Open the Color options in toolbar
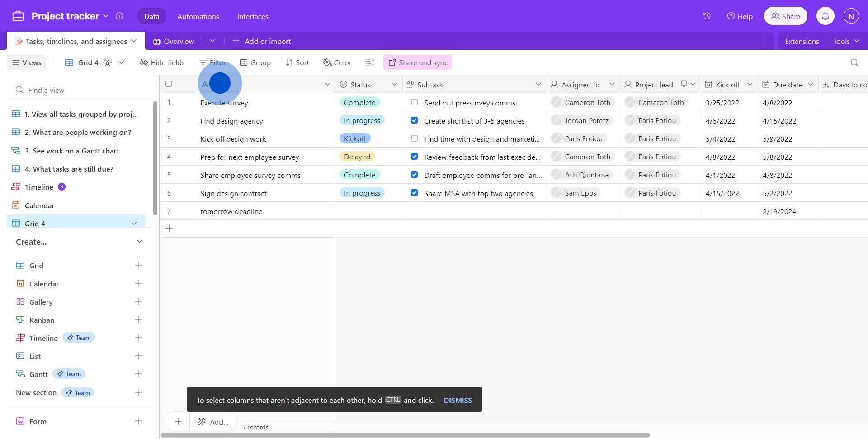 tap(337, 62)
